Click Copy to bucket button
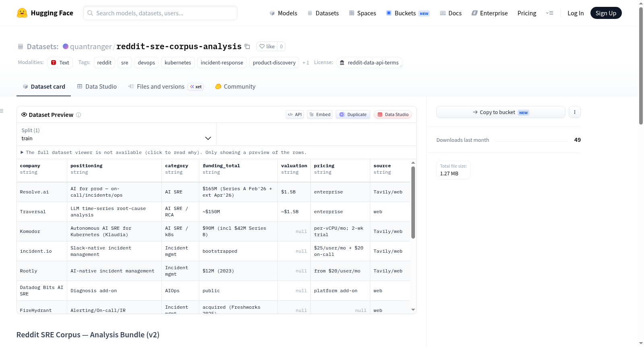Viewport: 644px width, 347px height. 501,112
